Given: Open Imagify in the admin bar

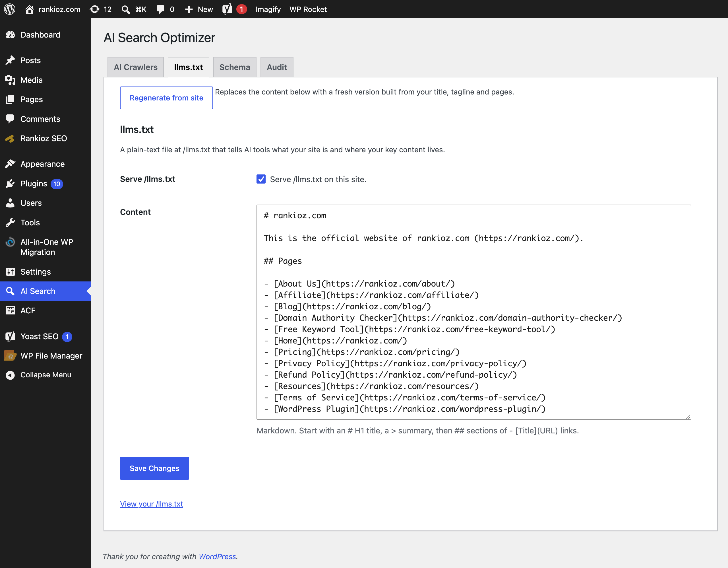Looking at the screenshot, I should [268, 9].
